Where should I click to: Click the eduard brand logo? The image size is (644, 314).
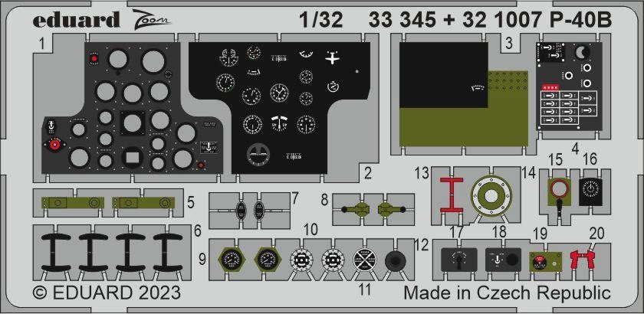tap(77, 19)
